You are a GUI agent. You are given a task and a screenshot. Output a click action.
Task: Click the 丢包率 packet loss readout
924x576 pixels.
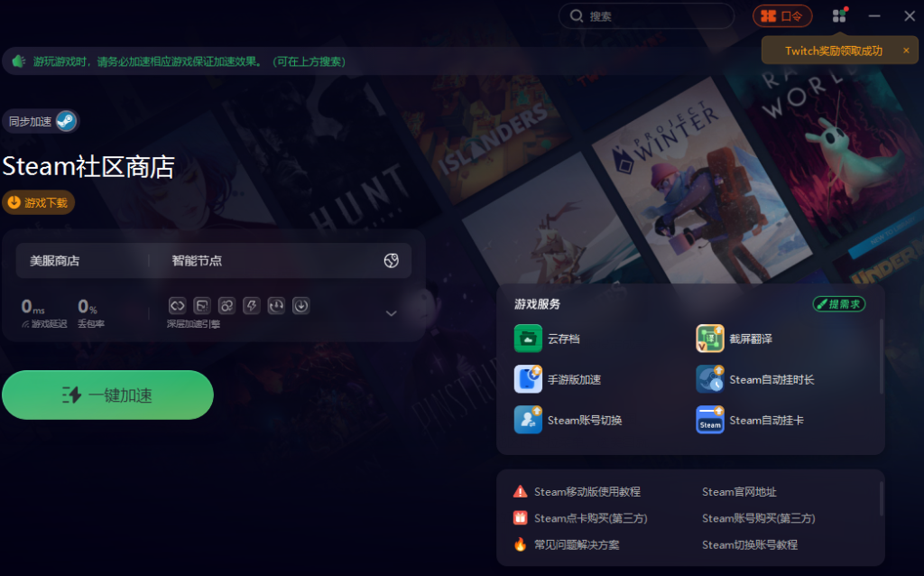(91, 313)
